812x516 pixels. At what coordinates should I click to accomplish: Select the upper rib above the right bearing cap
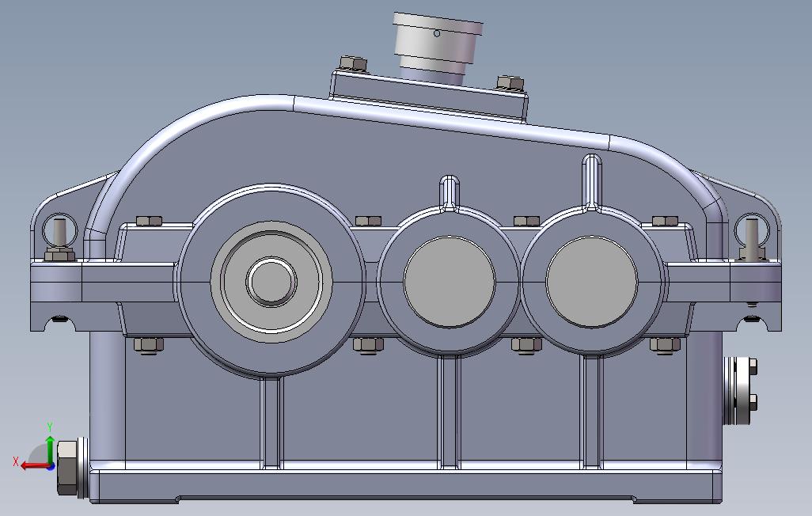(592, 182)
